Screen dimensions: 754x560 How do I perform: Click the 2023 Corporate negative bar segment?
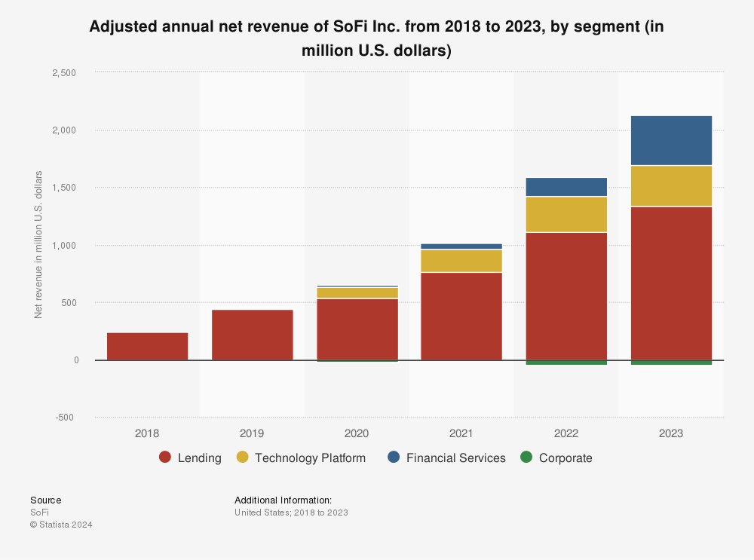[x=671, y=363]
